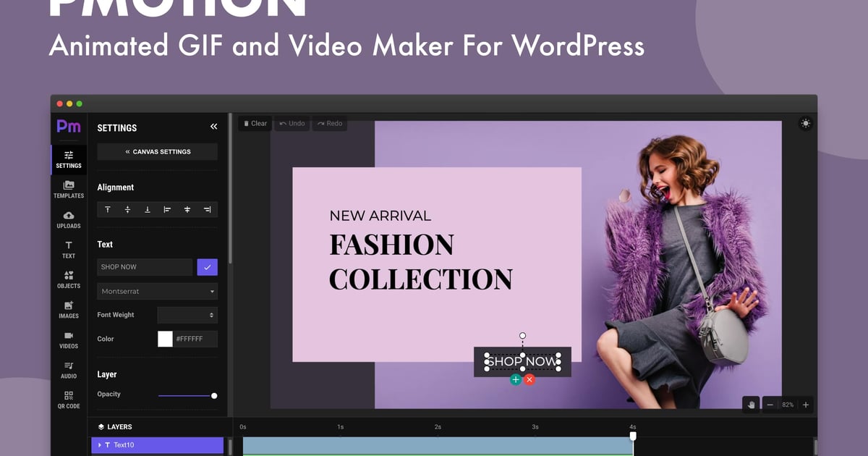Redo the last action
The width and height of the screenshot is (868, 456).
(x=330, y=124)
